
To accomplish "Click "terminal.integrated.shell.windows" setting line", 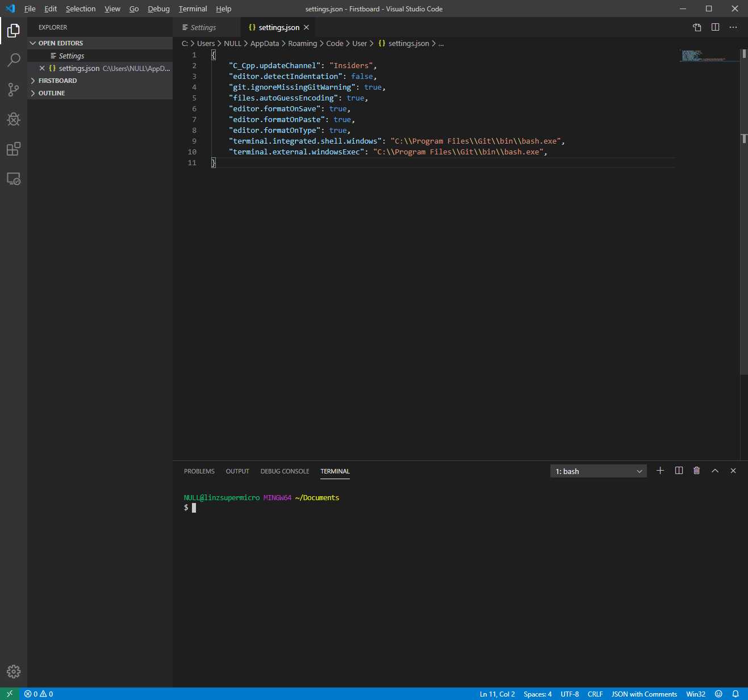I will 396,141.
